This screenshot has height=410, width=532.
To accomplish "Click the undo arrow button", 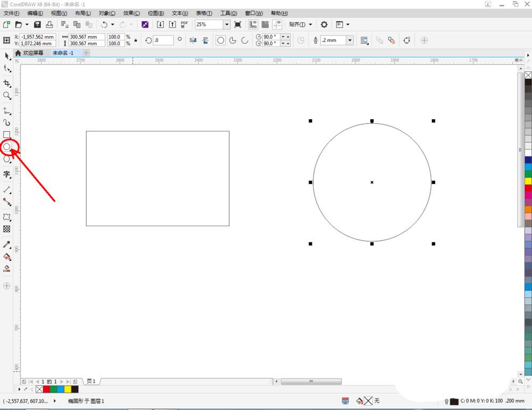I will click(104, 24).
